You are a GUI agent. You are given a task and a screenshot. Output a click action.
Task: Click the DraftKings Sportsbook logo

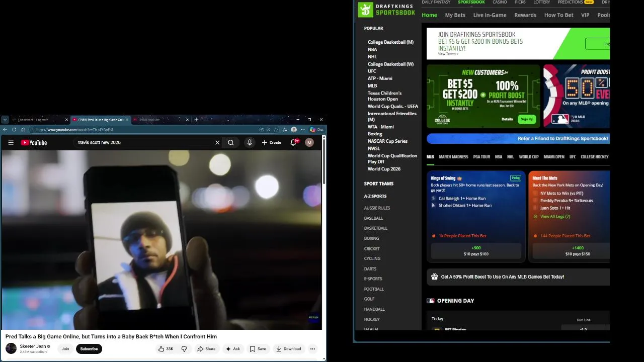click(x=386, y=9)
